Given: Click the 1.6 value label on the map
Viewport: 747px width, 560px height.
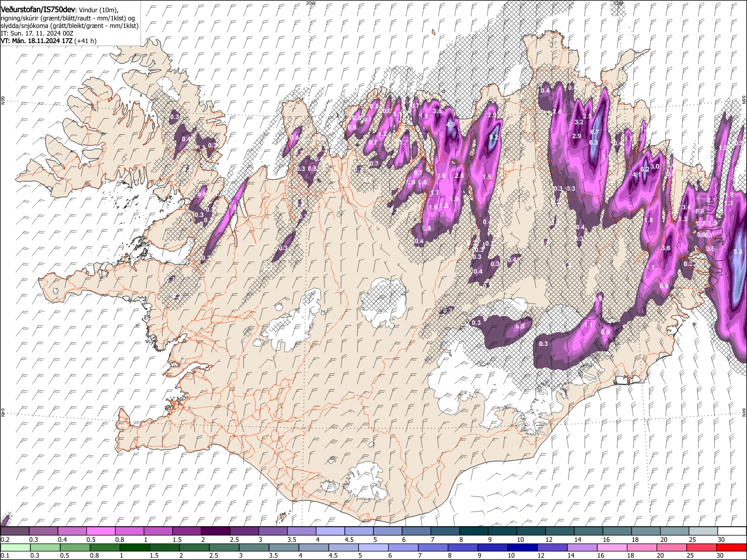Looking at the screenshot, I should click(433, 207).
